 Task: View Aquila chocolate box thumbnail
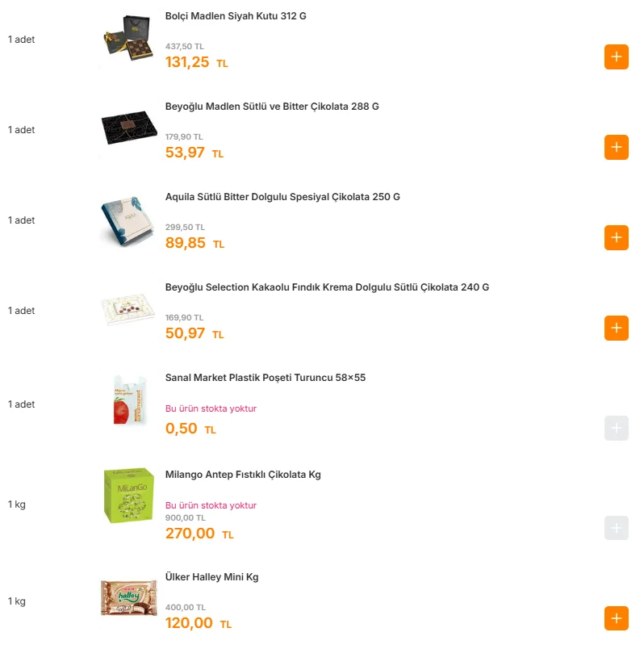[x=129, y=219]
